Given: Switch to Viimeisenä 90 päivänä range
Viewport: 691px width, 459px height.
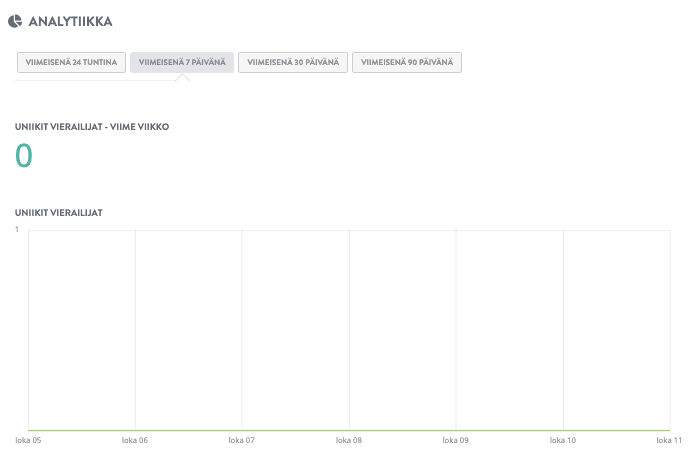Looking at the screenshot, I should pos(407,63).
